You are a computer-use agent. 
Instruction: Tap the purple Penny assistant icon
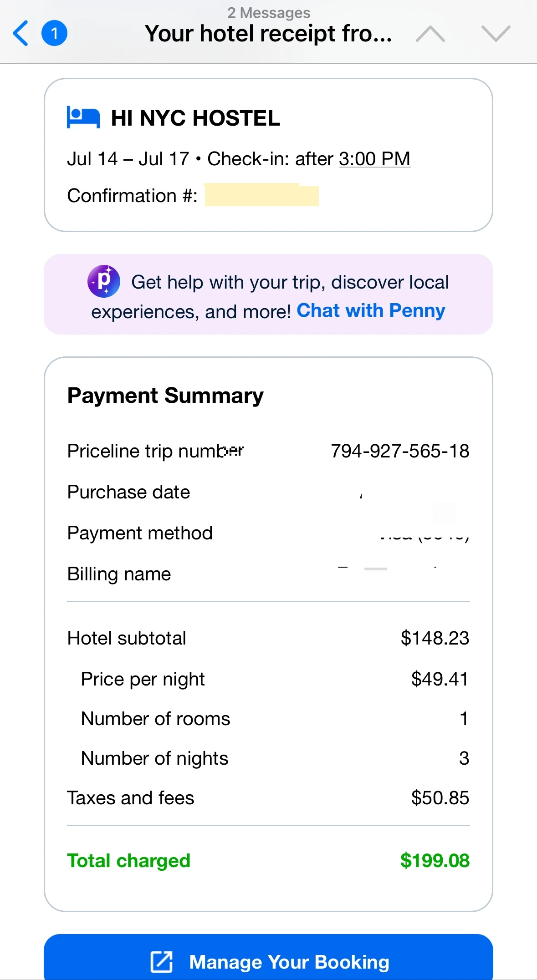tap(104, 281)
